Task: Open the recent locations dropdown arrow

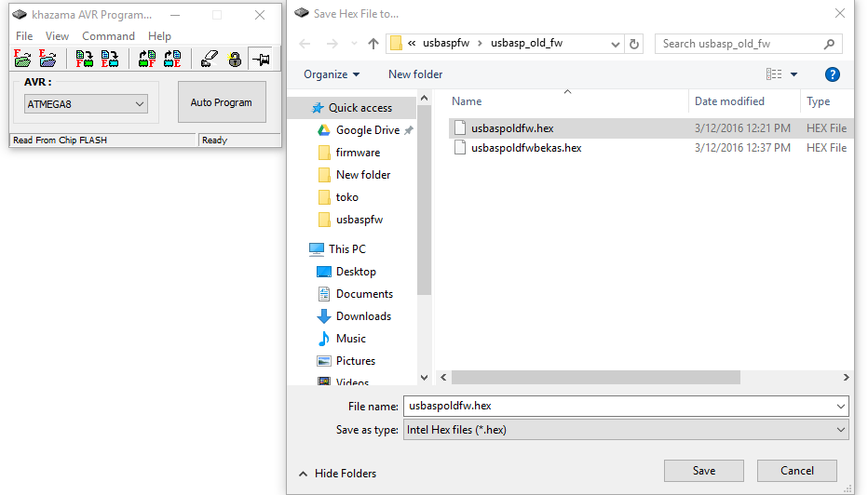Action: click(x=354, y=44)
